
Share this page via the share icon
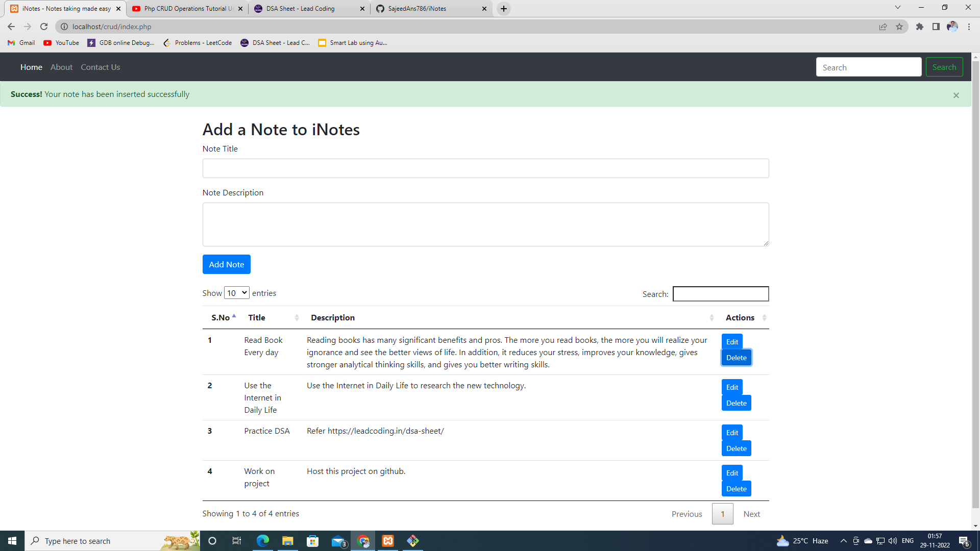pos(883,27)
